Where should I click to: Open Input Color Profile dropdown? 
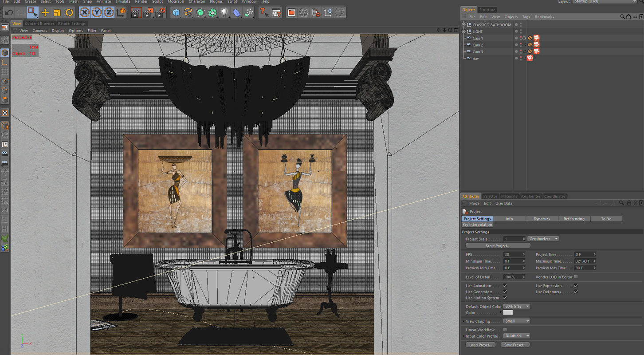point(517,336)
